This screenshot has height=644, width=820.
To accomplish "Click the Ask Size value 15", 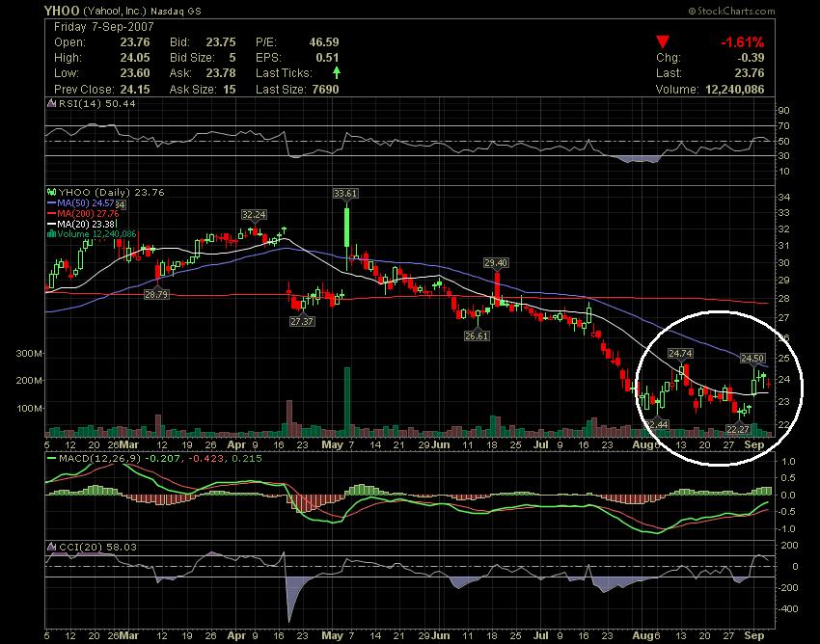I will click(x=229, y=90).
